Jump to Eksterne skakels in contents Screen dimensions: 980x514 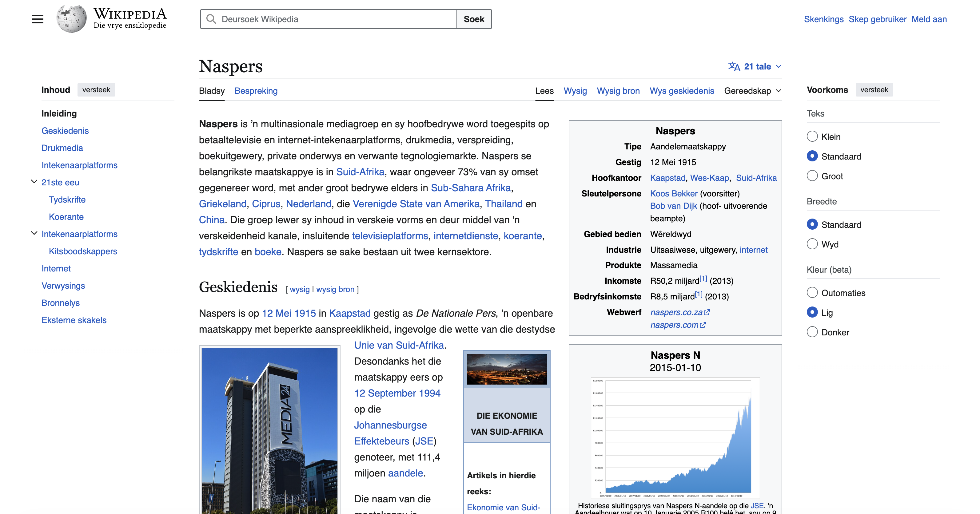tap(74, 320)
